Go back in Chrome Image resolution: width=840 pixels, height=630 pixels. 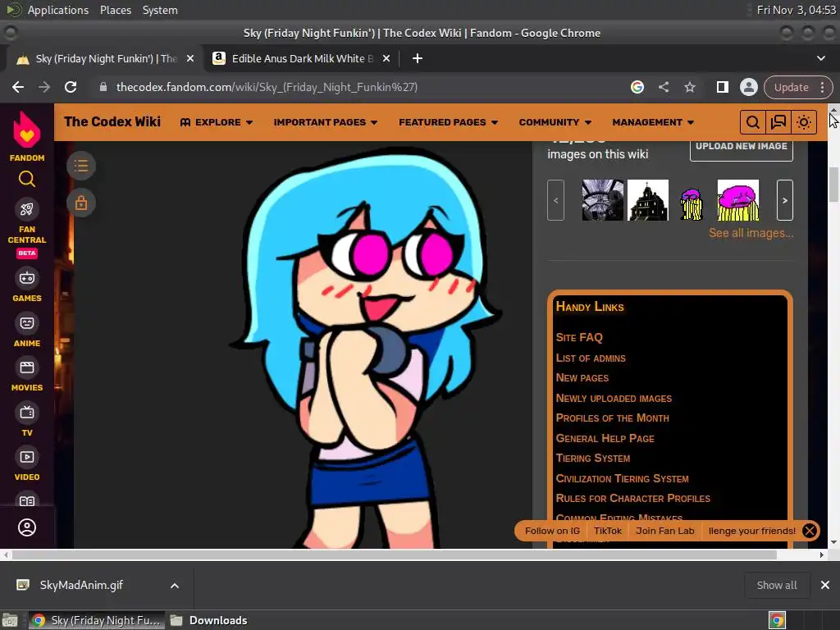pos(18,87)
